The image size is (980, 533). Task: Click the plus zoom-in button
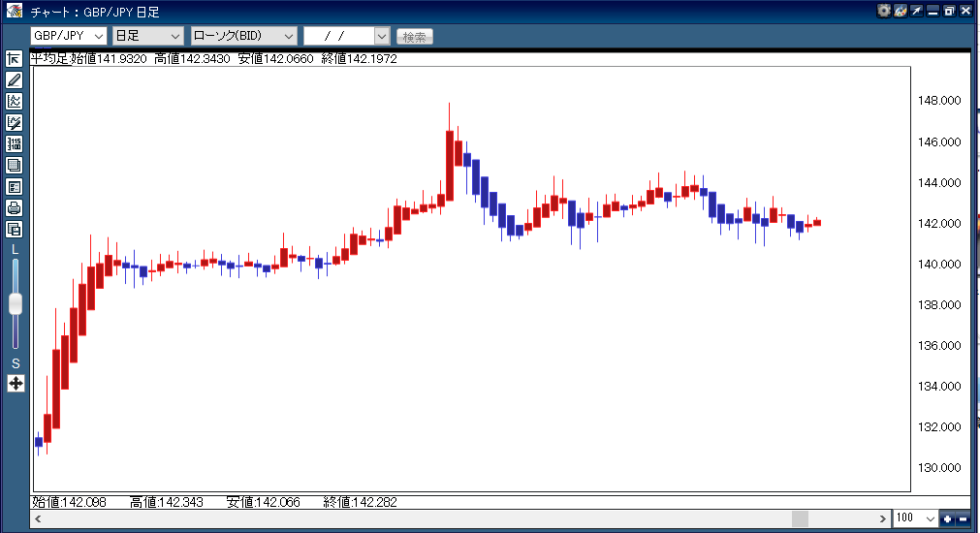(947, 518)
